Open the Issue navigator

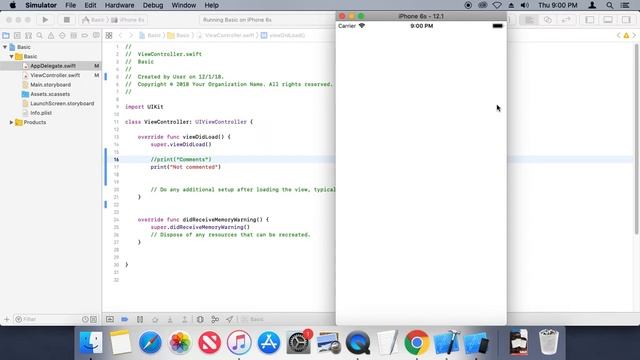click(51, 36)
